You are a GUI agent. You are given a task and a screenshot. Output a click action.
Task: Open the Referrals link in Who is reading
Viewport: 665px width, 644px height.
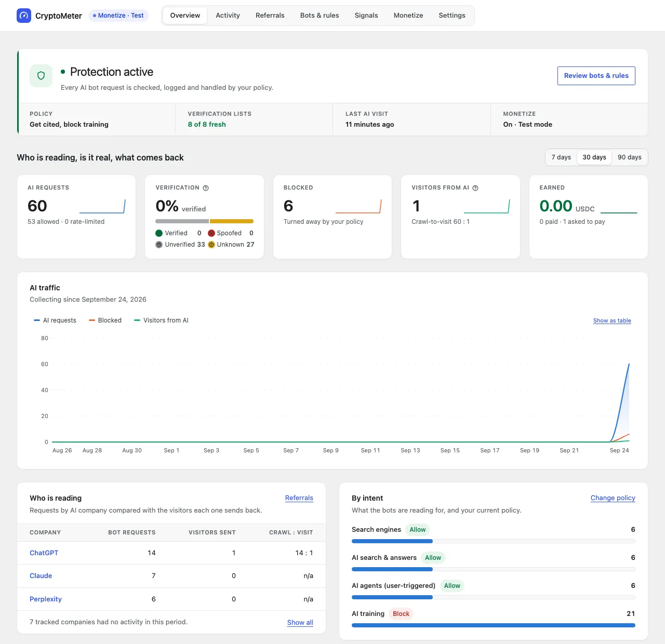coord(299,498)
